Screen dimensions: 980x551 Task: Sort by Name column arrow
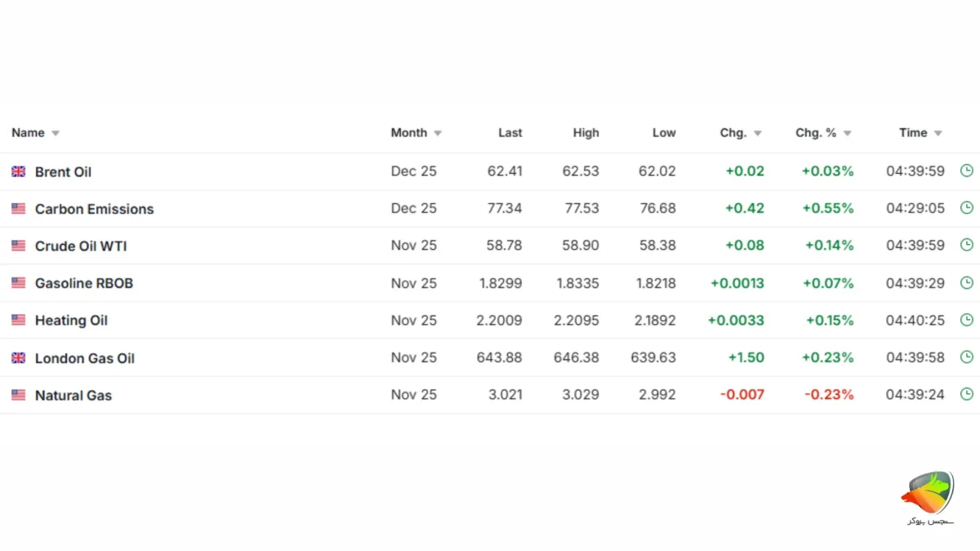click(x=56, y=133)
